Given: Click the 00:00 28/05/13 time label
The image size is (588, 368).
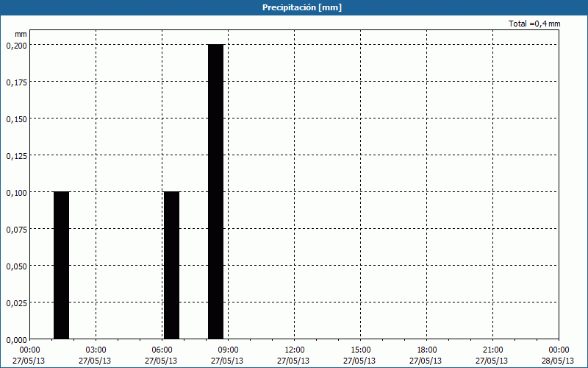Looking at the screenshot, I should pyautogui.click(x=558, y=355).
